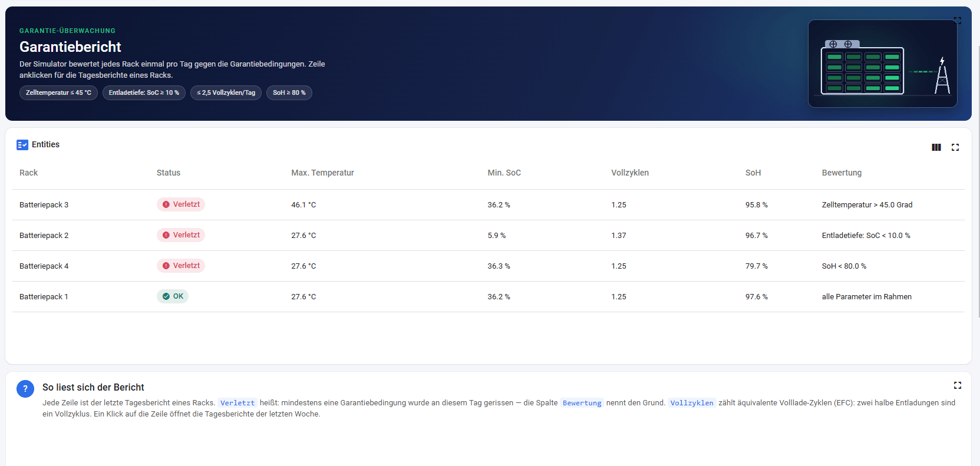Open the Batteriepack 1 row
Viewport: 980px width, 466px height.
click(488, 297)
